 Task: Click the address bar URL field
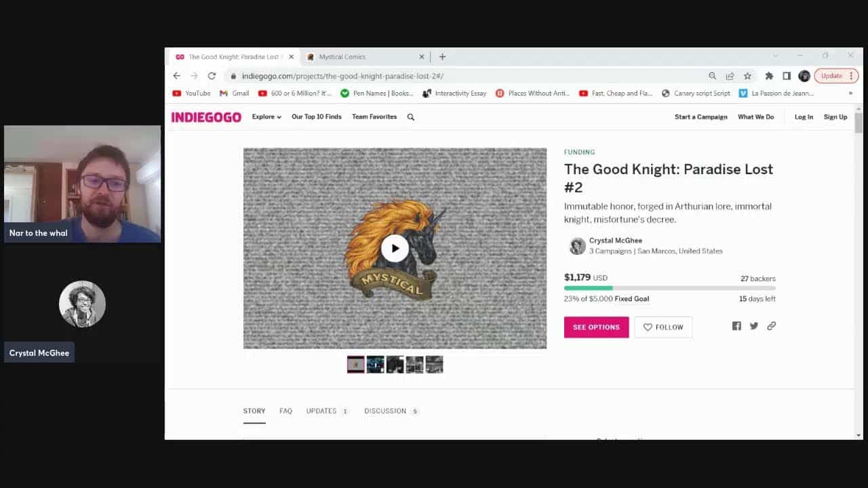(x=468, y=76)
